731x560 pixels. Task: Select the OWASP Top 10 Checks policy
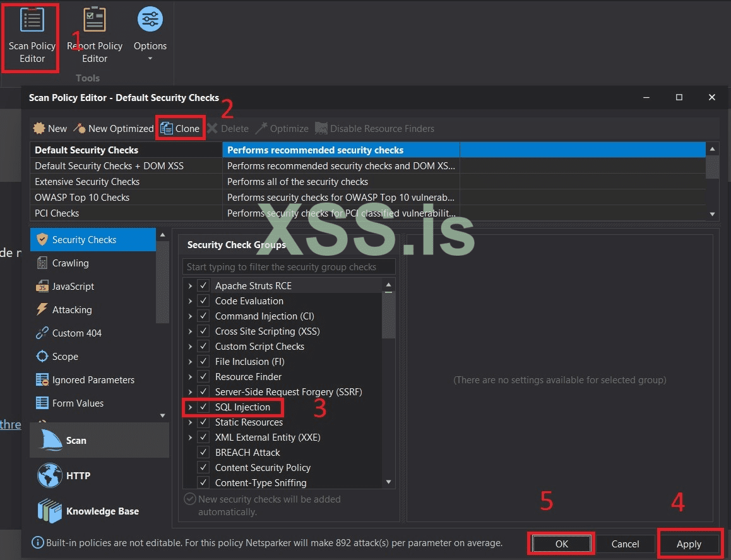click(367, 197)
